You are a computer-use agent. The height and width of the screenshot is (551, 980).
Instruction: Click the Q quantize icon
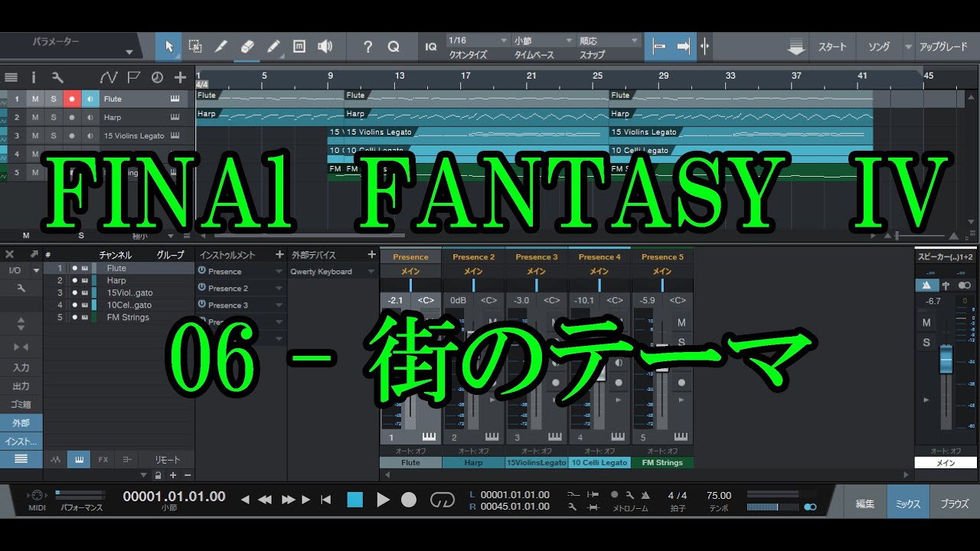click(x=394, y=47)
